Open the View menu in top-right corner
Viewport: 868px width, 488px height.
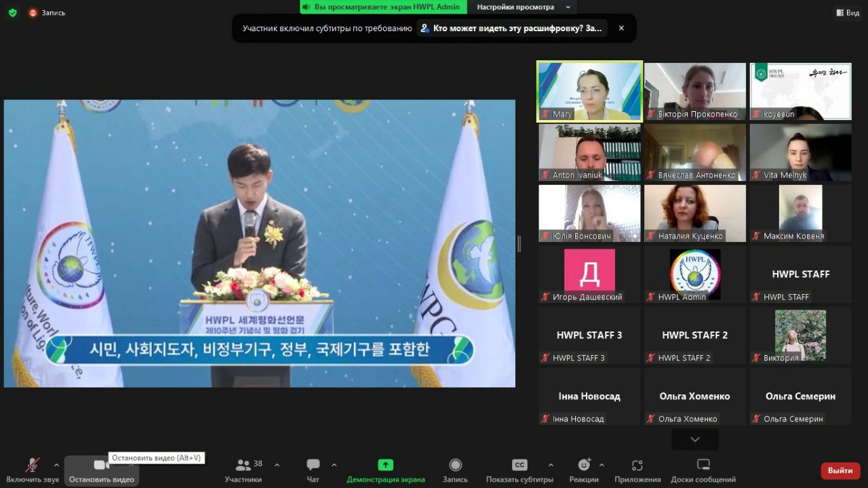point(848,12)
